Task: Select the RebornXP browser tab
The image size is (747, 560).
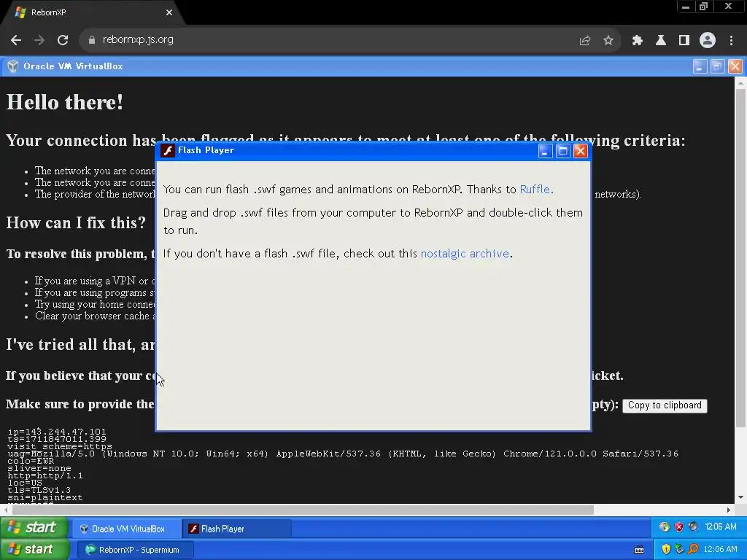Action: coord(93,12)
